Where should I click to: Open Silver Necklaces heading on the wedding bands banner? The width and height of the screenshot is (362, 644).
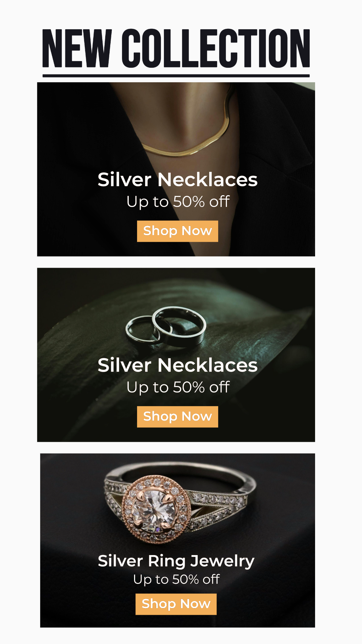[x=178, y=365]
